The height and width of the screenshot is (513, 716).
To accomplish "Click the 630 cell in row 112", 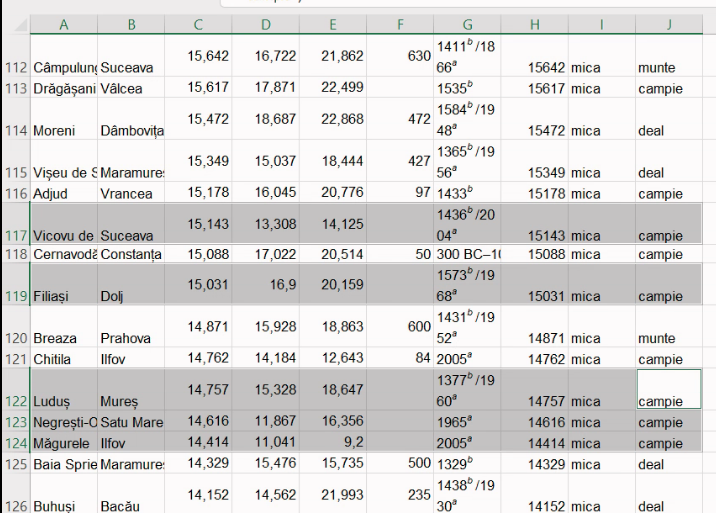I will click(400, 57).
